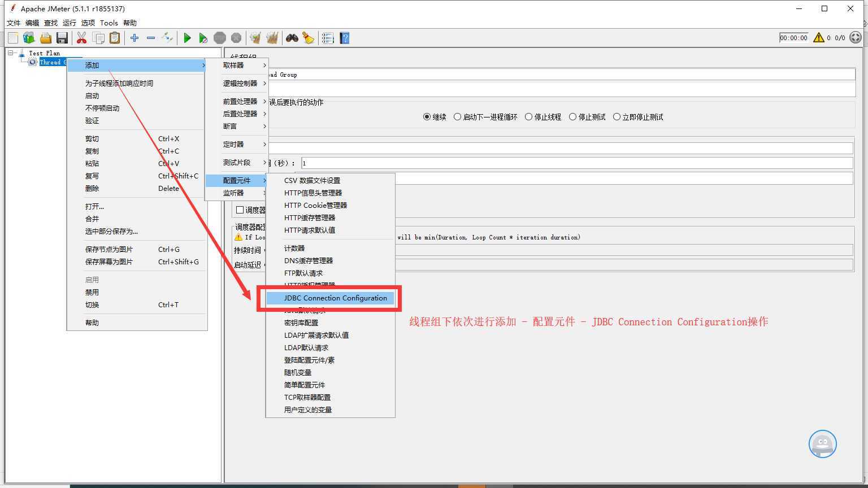Viewport: 868px width, 488px height.
Task: Choose 随机变量 from config submenu
Action: click(x=330, y=372)
